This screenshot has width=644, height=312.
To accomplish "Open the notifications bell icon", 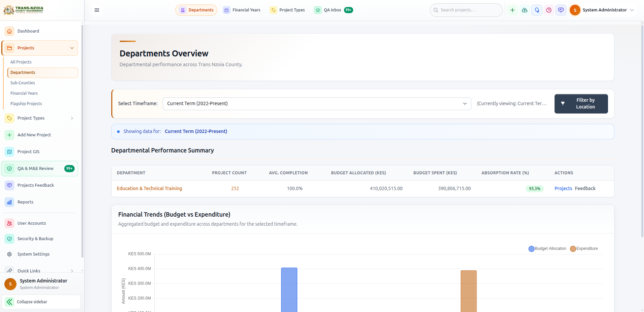I will point(537,10).
